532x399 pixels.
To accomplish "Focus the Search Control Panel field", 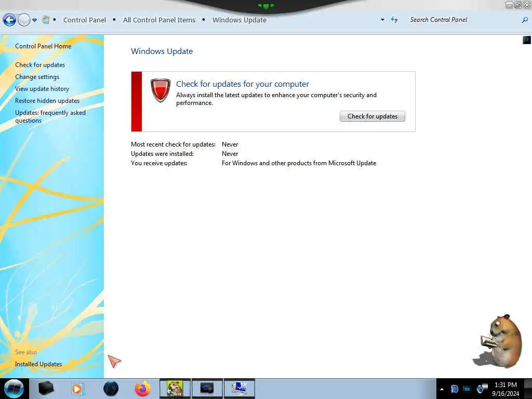I will coord(463,20).
